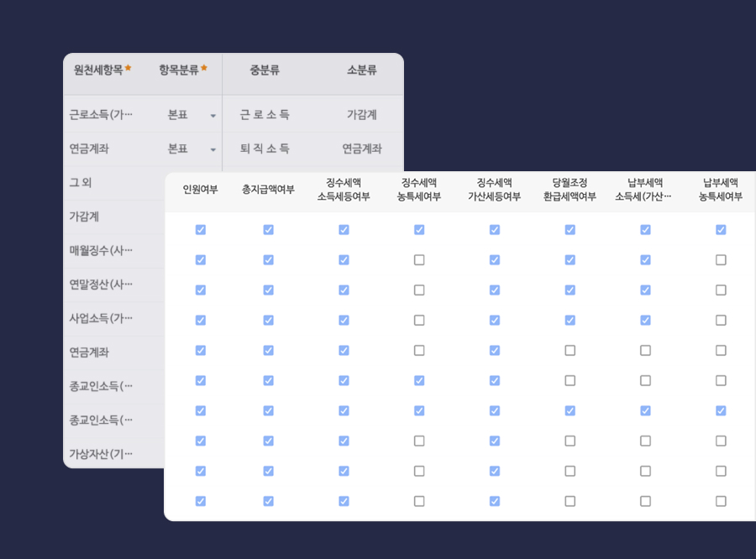Uncheck 징수세액 소득세등여부 in the top row
The image size is (756, 559).
coord(344,229)
